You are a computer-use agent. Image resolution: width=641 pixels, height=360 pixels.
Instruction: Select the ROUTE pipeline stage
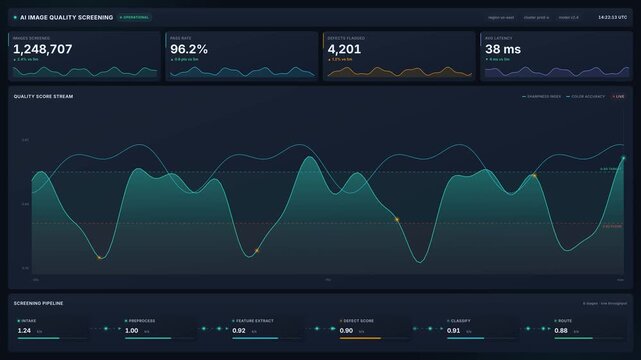[589, 329]
